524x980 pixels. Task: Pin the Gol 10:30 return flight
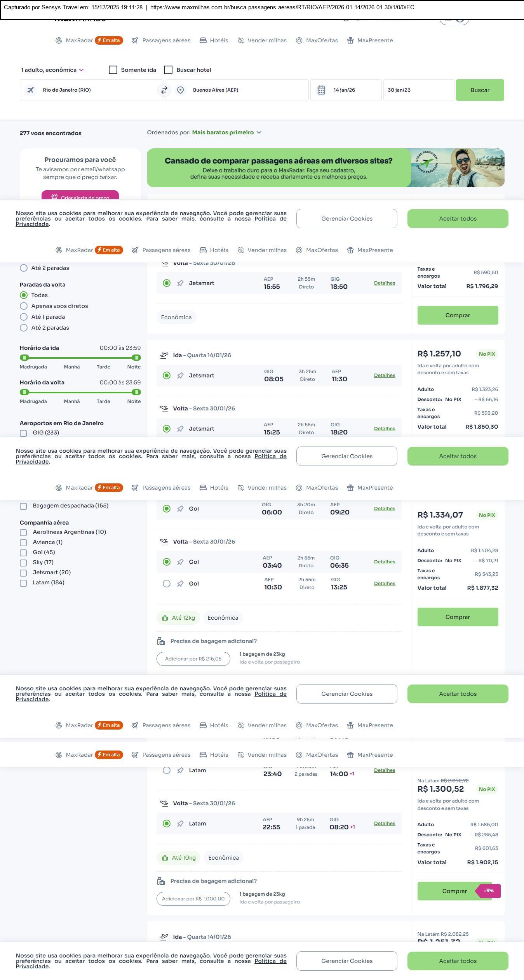180,584
